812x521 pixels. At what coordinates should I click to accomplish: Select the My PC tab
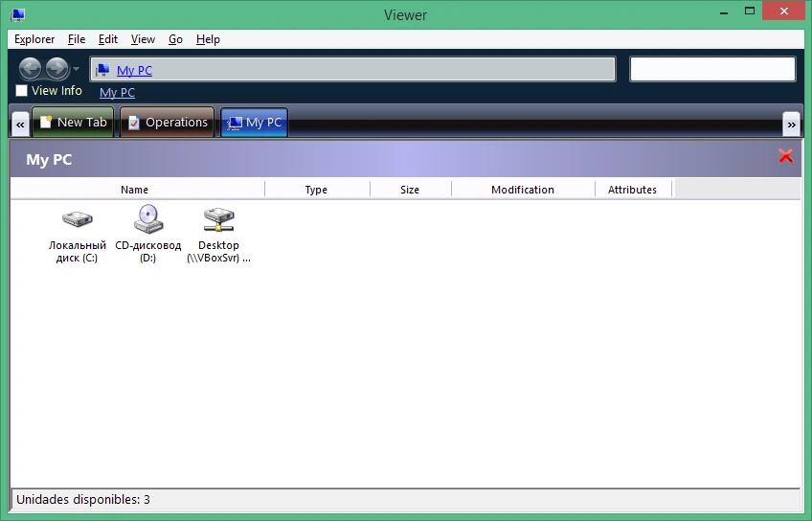255,123
